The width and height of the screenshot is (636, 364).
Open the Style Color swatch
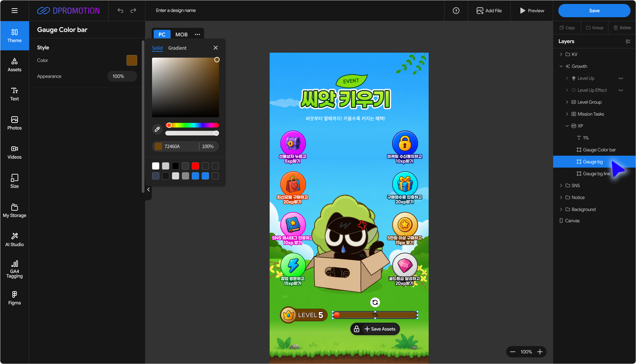132,60
